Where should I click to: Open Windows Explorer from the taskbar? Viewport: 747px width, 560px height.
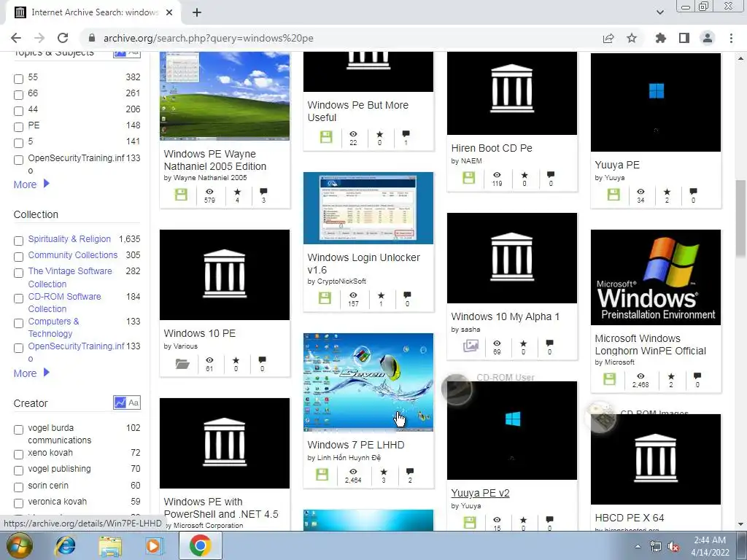click(x=110, y=546)
